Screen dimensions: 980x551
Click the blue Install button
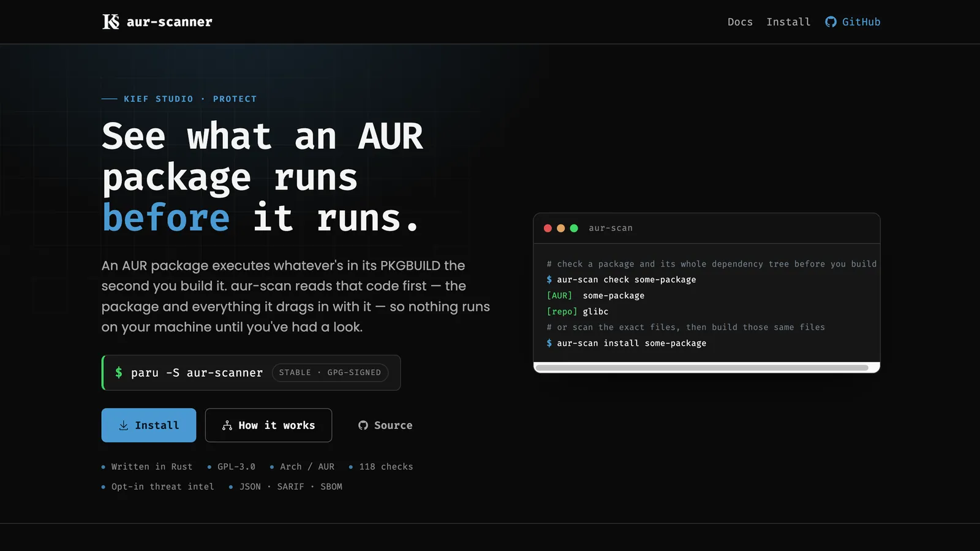tap(149, 425)
